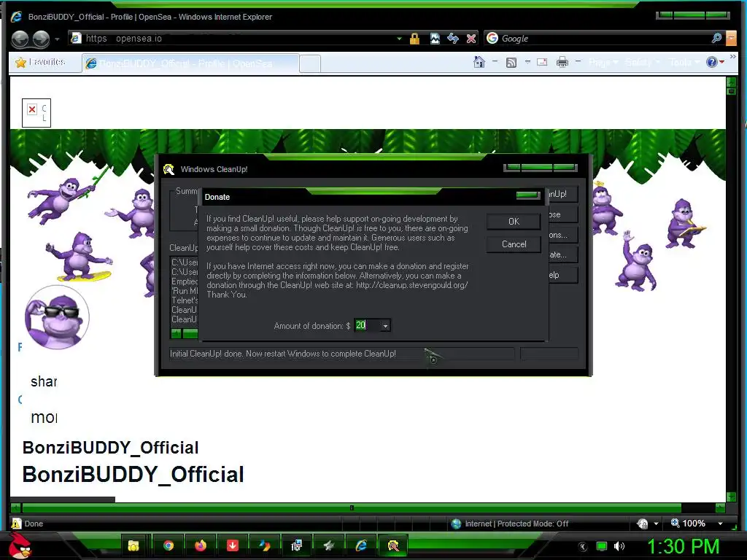The width and height of the screenshot is (747, 560).
Task: Open the donation amount dropdown arrow
Action: [385, 326]
